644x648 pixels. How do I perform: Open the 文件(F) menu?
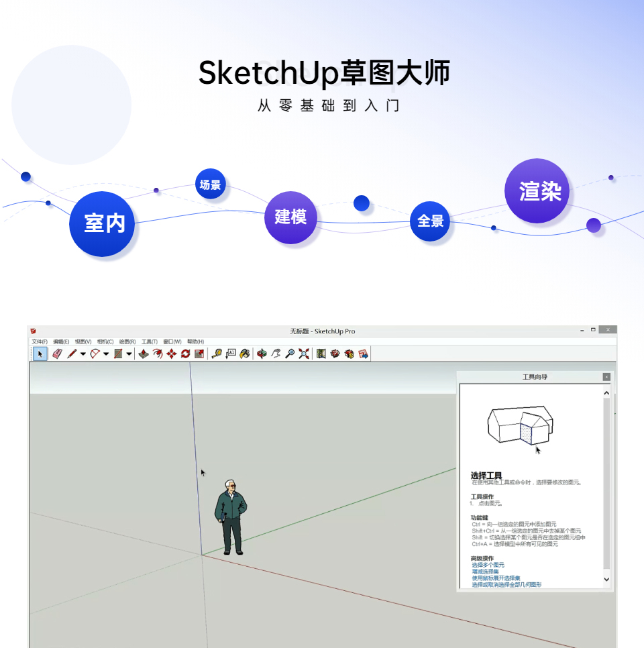tap(40, 341)
